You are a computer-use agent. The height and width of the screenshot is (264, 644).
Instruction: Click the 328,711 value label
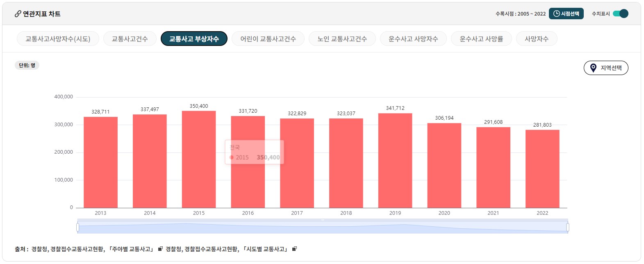100,112
